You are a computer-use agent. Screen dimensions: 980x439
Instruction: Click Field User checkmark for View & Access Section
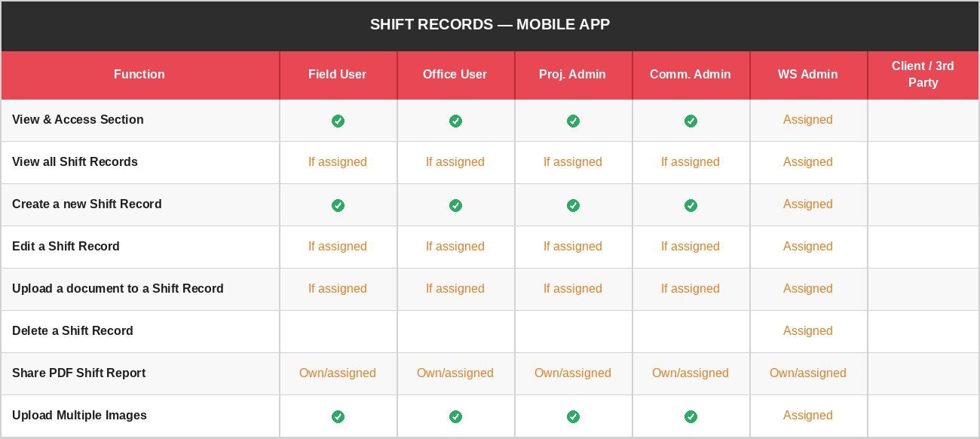(x=338, y=121)
